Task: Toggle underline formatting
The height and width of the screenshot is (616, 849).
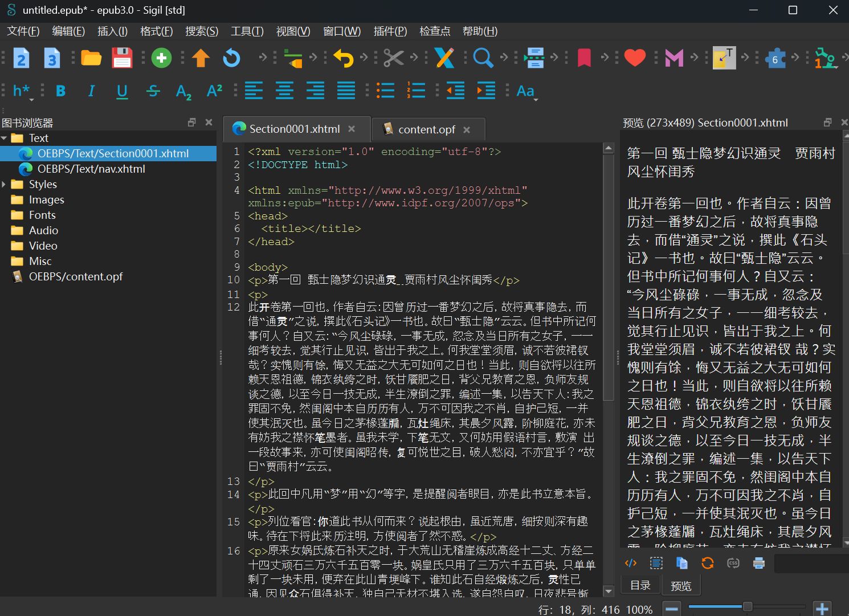Action: pyautogui.click(x=122, y=91)
